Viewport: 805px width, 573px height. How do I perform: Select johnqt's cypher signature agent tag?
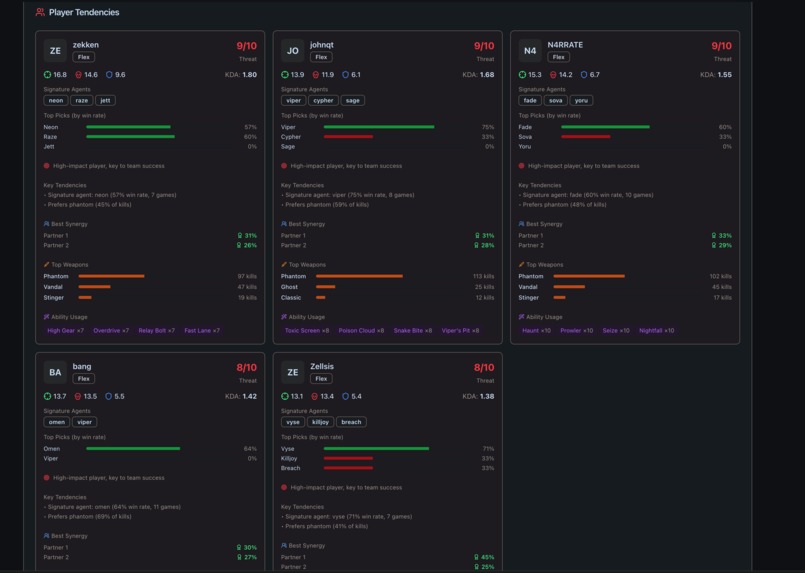[x=323, y=101]
